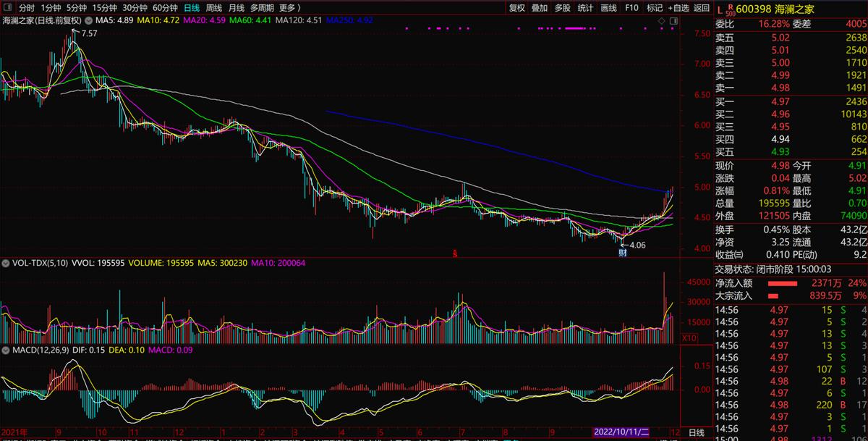Click the MACD(12,26,9) indicator name
The width and height of the screenshot is (868, 441).
pos(42,350)
